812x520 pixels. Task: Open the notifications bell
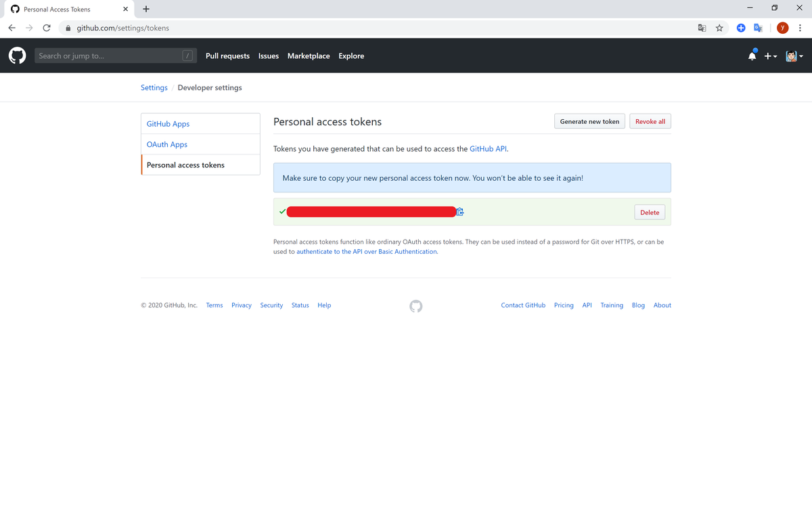pos(752,56)
